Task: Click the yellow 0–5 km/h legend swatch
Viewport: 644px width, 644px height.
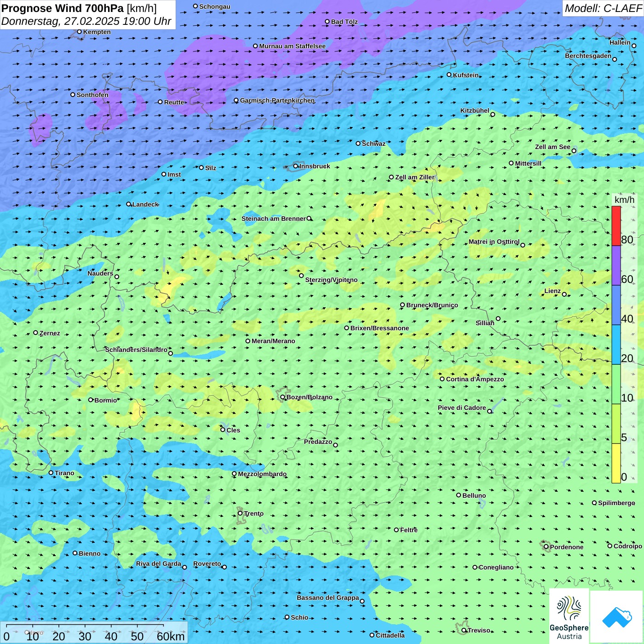Action: click(x=616, y=463)
